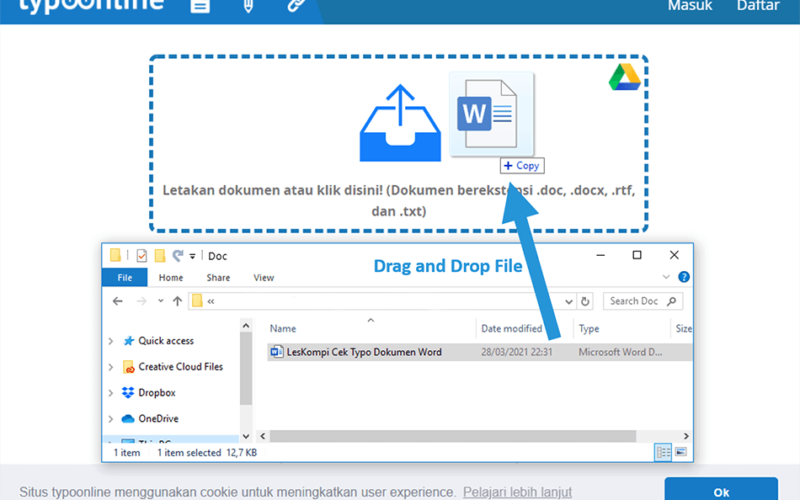Screen dimensions: 800x500
Task: Select Dropbox in navigation pane
Action: (149, 392)
